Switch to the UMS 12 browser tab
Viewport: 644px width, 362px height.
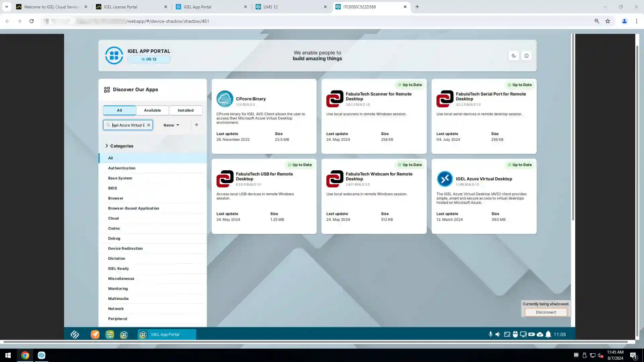[290, 7]
